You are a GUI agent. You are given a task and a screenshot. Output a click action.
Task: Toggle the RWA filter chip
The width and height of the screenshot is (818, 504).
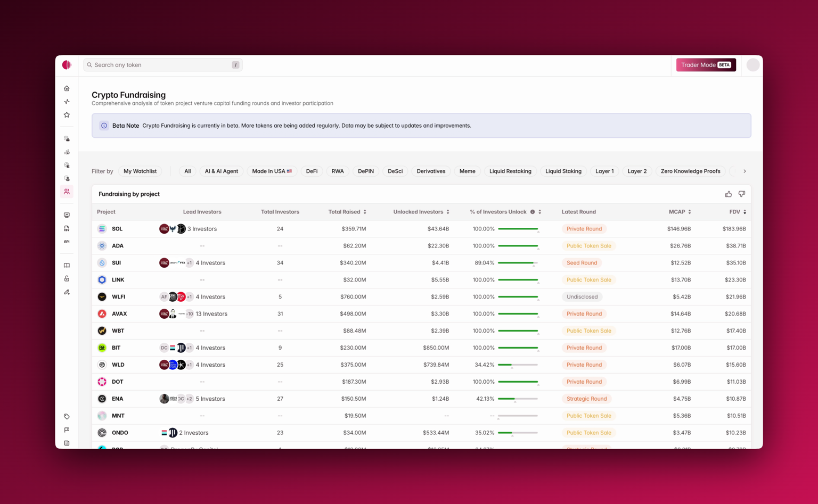338,171
